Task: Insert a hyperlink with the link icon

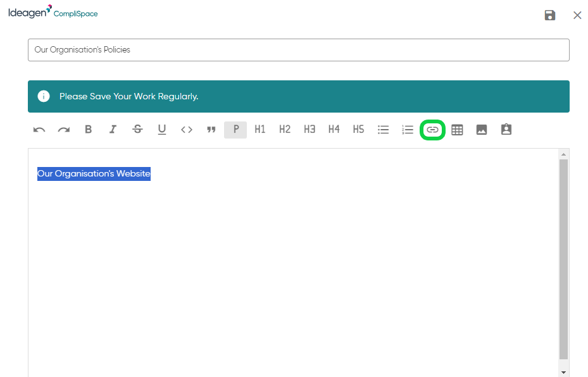Action: point(432,130)
